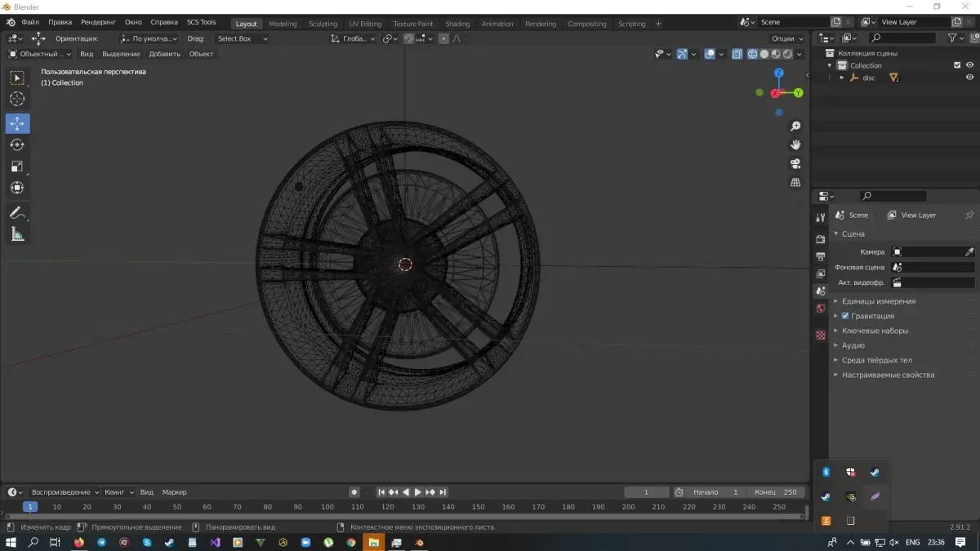Switch to material preview shading
The width and height of the screenshot is (980, 551).
coord(776,54)
